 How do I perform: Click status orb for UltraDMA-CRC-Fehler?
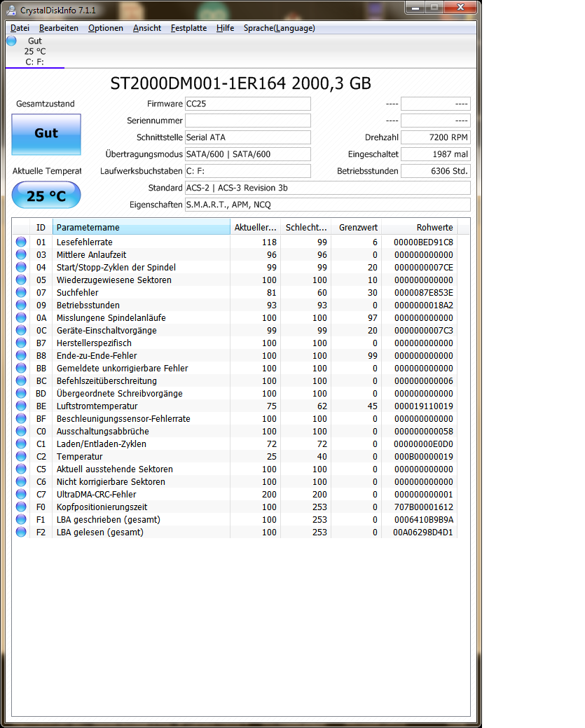click(21, 494)
